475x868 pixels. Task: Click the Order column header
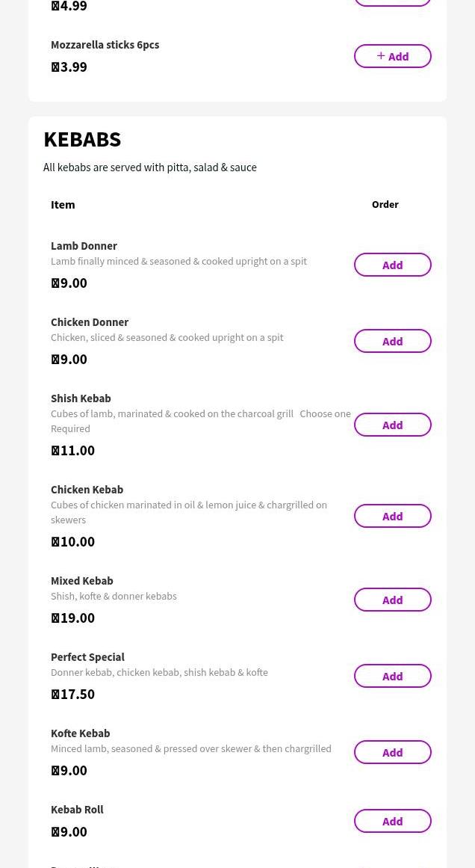385,204
